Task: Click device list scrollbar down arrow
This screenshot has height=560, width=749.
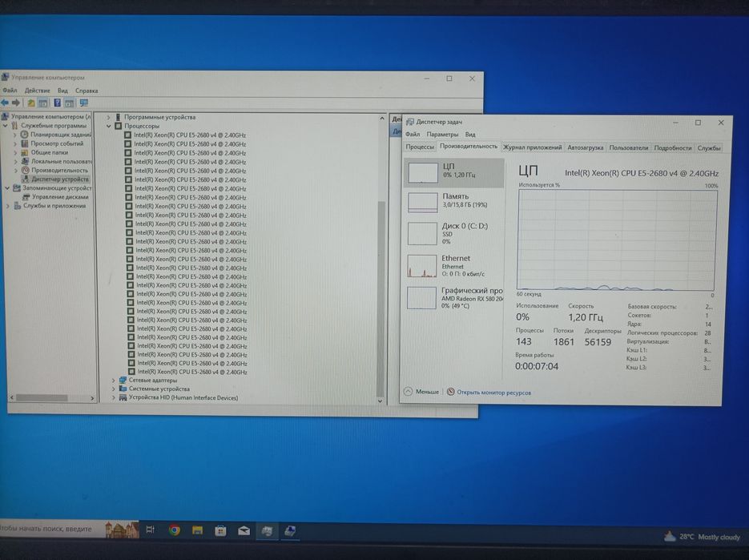Action: (x=381, y=401)
